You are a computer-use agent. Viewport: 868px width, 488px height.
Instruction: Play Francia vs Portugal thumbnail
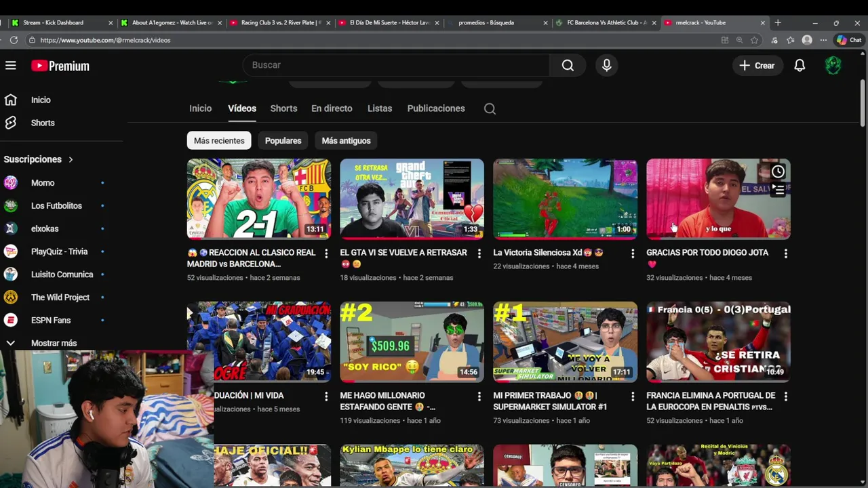pos(719,342)
